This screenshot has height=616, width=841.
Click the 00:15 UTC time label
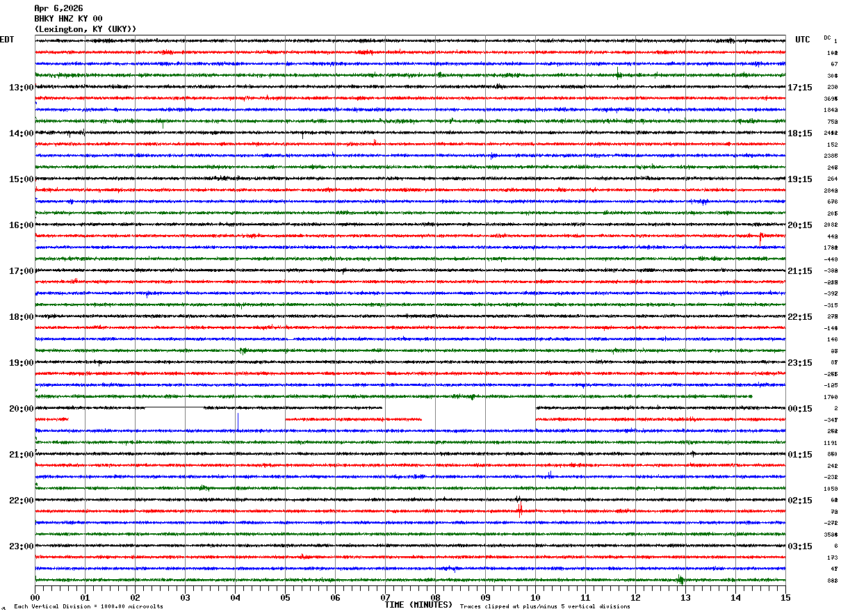point(800,409)
